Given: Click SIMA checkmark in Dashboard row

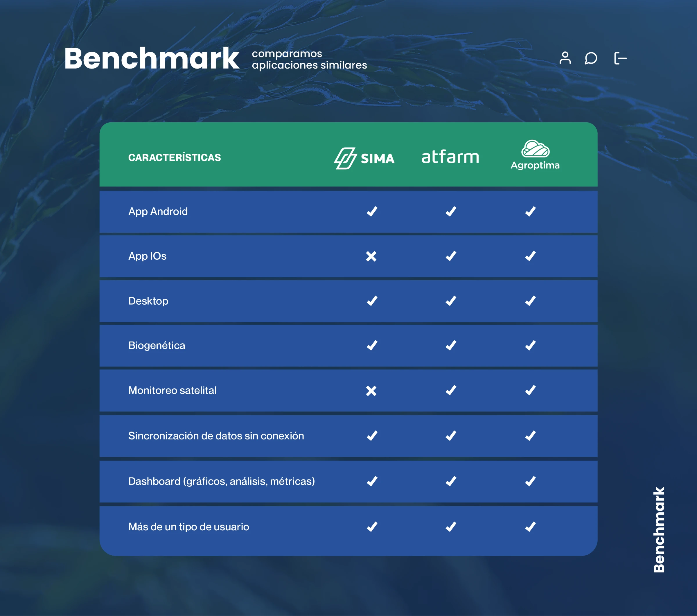Looking at the screenshot, I should coord(372,481).
